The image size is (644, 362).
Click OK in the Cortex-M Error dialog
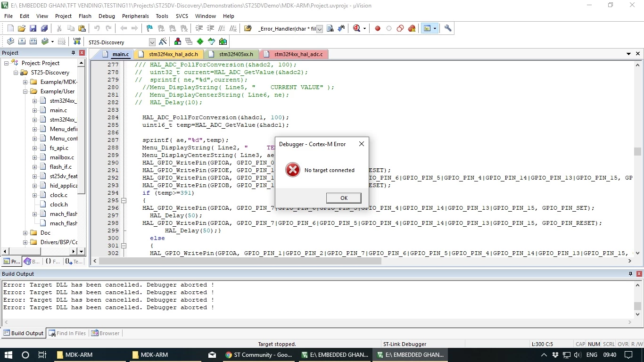coord(344,198)
